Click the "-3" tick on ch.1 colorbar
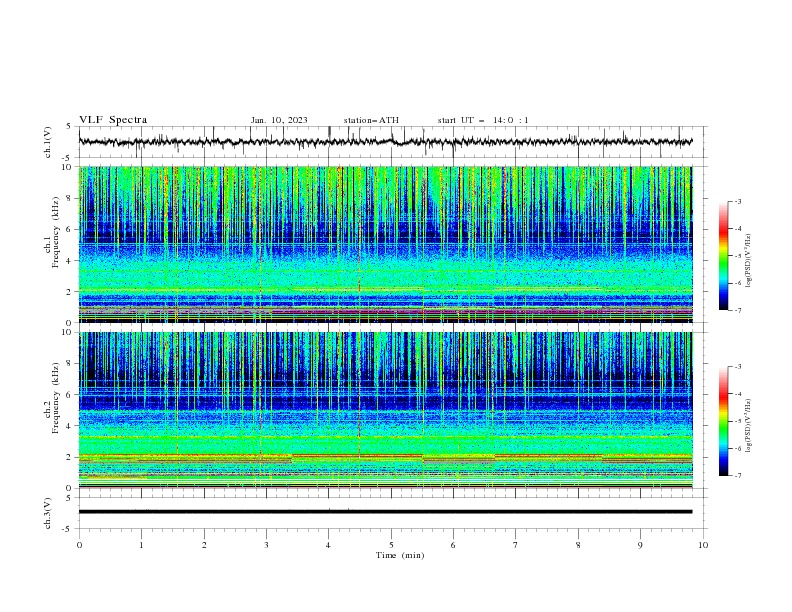Viewport: 792px width, 612px height. pos(738,201)
